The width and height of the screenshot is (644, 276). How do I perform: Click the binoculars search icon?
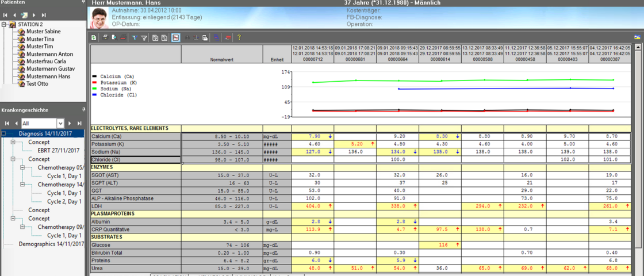[187, 37]
